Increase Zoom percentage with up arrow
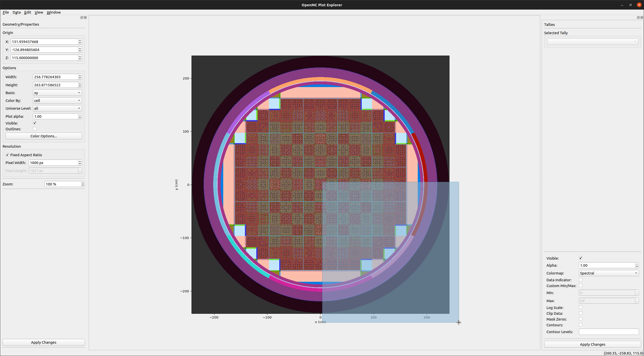 83,183
